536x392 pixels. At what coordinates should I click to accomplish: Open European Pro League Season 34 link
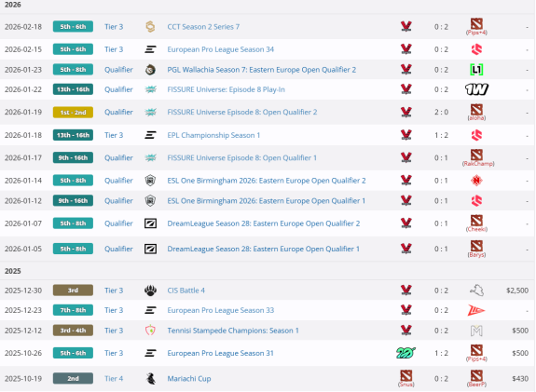click(x=221, y=49)
